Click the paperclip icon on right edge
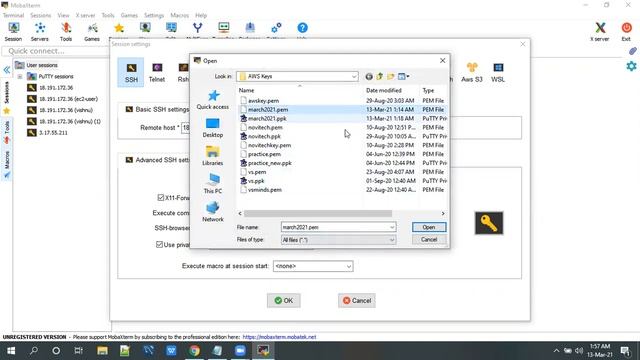The height and width of the screenshot is (360, 640). point(632,51)
